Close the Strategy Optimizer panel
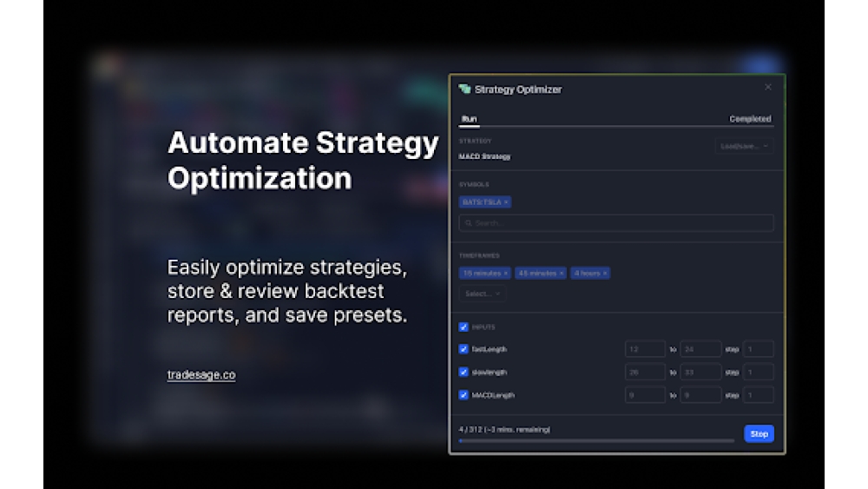 [767, 87]
